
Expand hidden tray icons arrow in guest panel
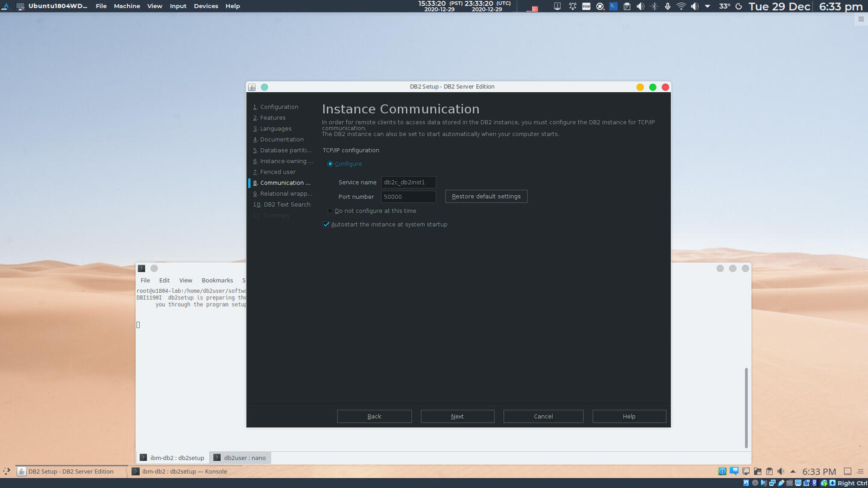793,472
